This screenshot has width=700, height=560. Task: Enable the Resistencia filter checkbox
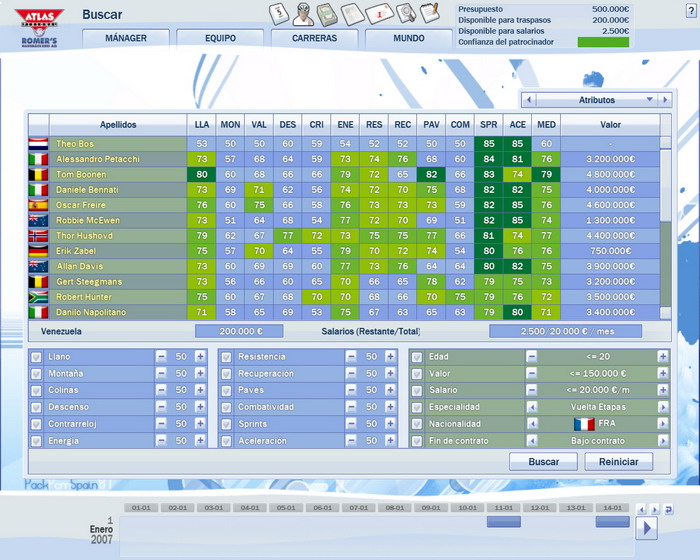226,357
